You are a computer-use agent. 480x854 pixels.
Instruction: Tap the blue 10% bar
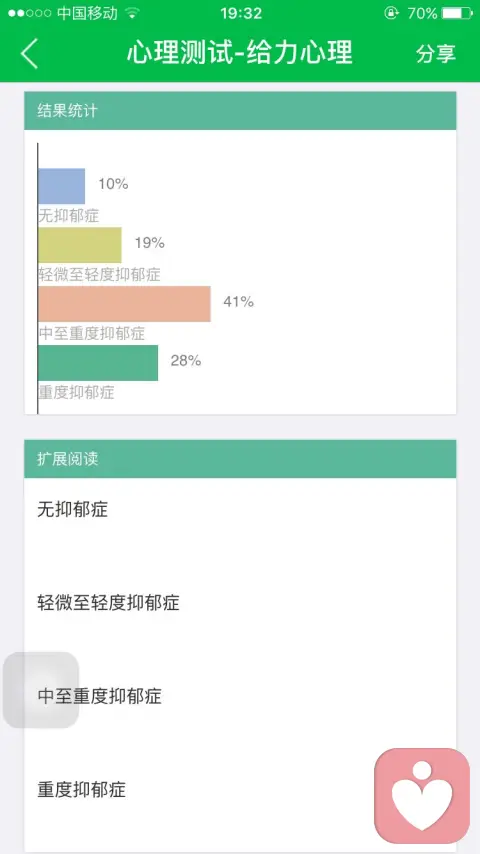click(62, 186)
